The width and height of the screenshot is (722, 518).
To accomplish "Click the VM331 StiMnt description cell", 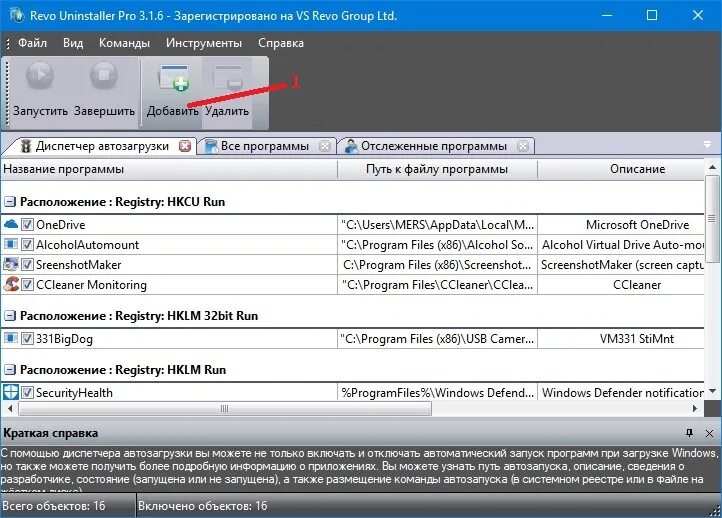I will pyautogui.click(x=621, y=339).
